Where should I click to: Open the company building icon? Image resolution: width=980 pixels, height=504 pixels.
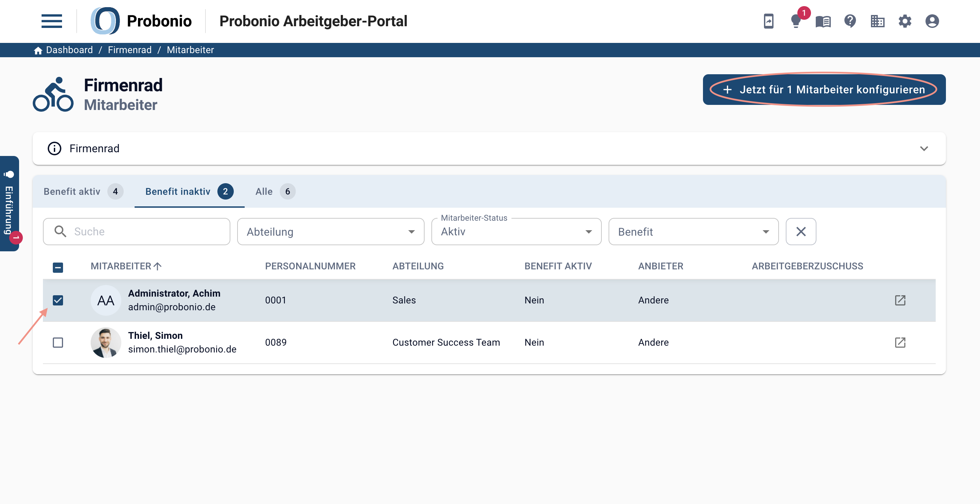tap(877, 21)
